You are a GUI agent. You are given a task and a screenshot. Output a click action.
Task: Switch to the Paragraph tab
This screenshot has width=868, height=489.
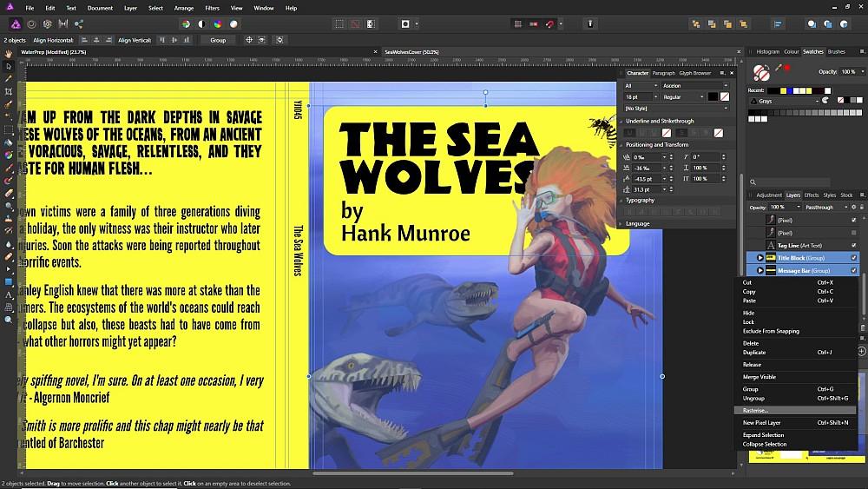coord(663,73)
